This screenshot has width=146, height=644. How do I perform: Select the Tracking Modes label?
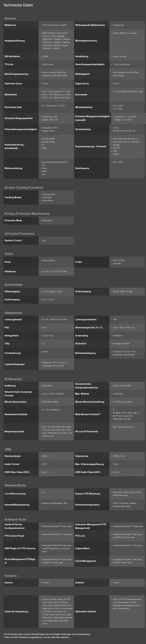[x=13, y=198]
